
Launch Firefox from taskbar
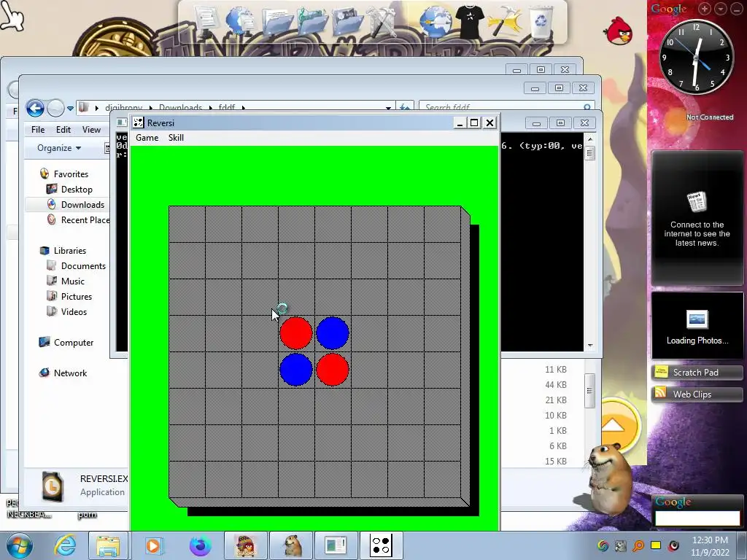click(x=200, y=545)
